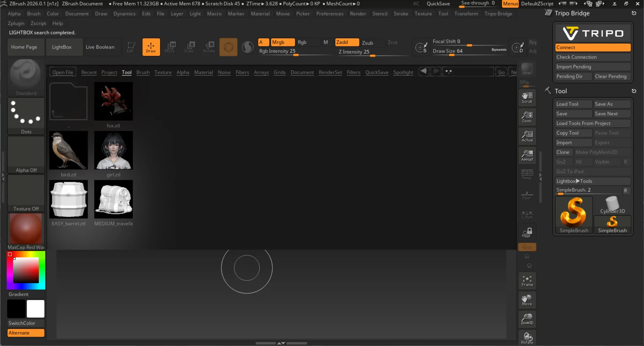Open the Standard brush picker
The image size is (644, 346).
point(26,77)
